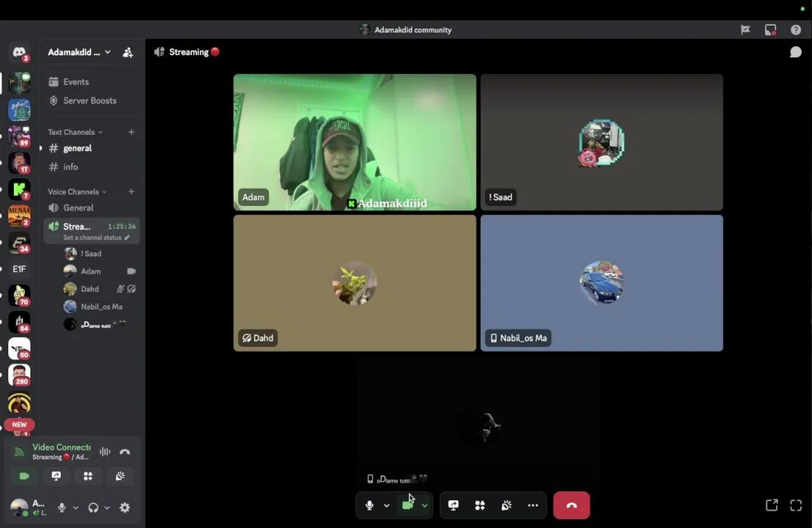
Task: Mute mic in user panel
Action: (x=62, y=507)
